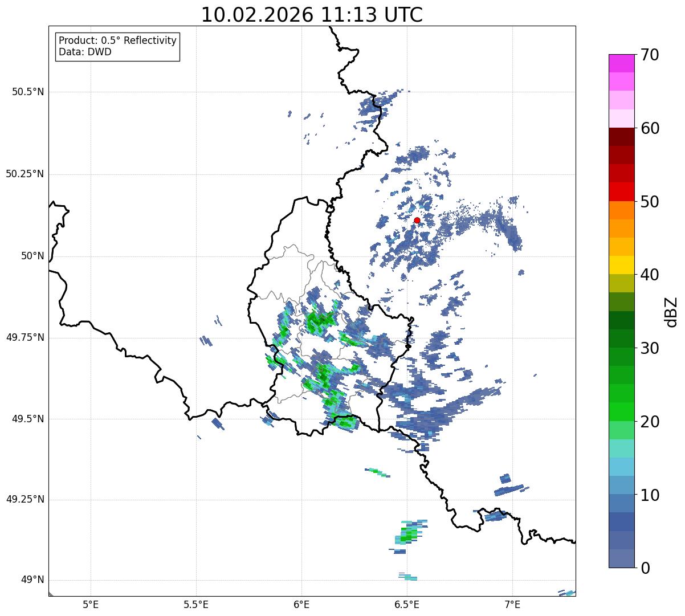685x616 pixels.
Task: Click the 'Data: DWD' legend line
Action: [x=85, y=52]
